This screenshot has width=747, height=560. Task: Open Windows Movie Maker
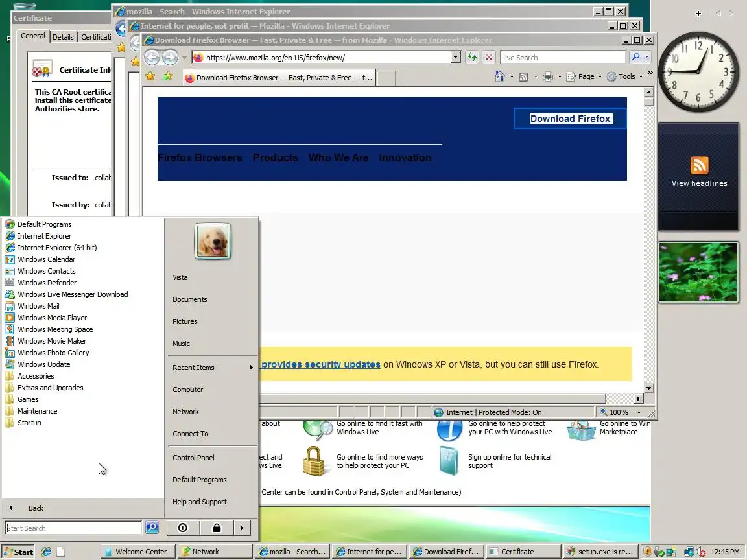[51, 341]
